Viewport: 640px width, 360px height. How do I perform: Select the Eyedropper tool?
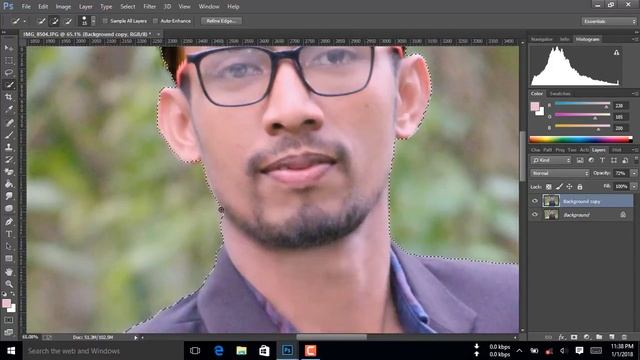tap(9, 109)
